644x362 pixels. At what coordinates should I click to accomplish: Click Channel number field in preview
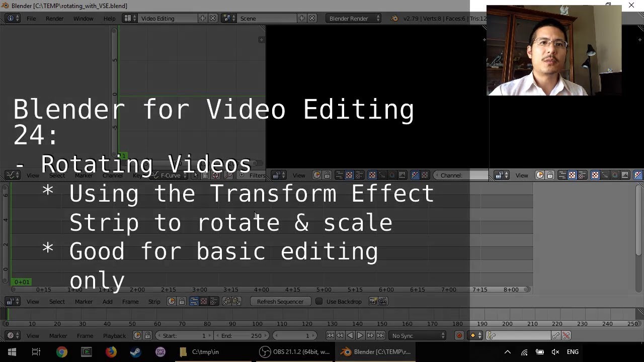[x=460, y=175]
